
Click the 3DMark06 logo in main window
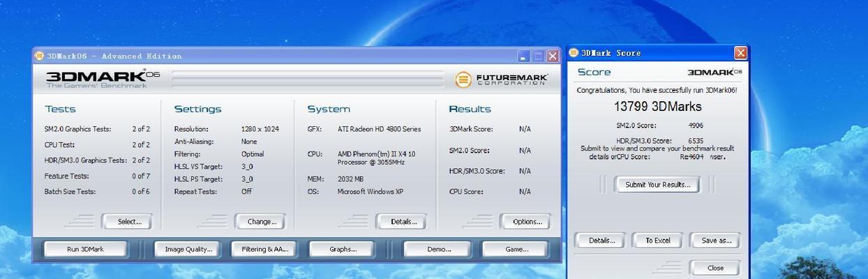(x=103, y=78)
